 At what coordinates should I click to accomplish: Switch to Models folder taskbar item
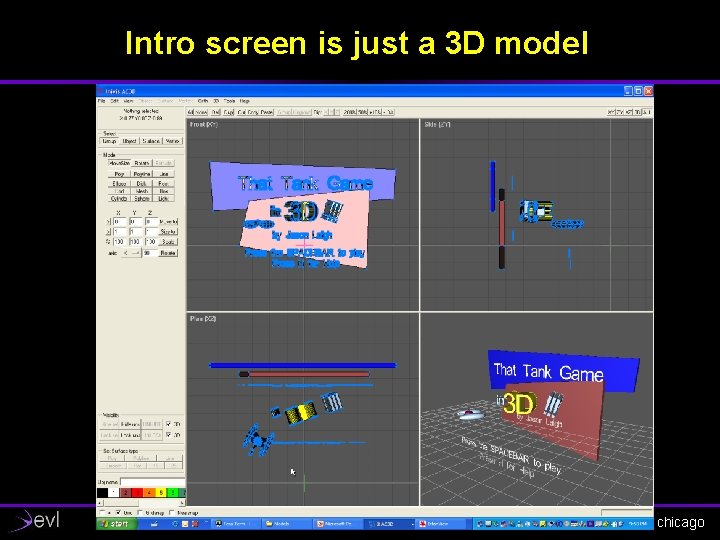tap(287, 523)
